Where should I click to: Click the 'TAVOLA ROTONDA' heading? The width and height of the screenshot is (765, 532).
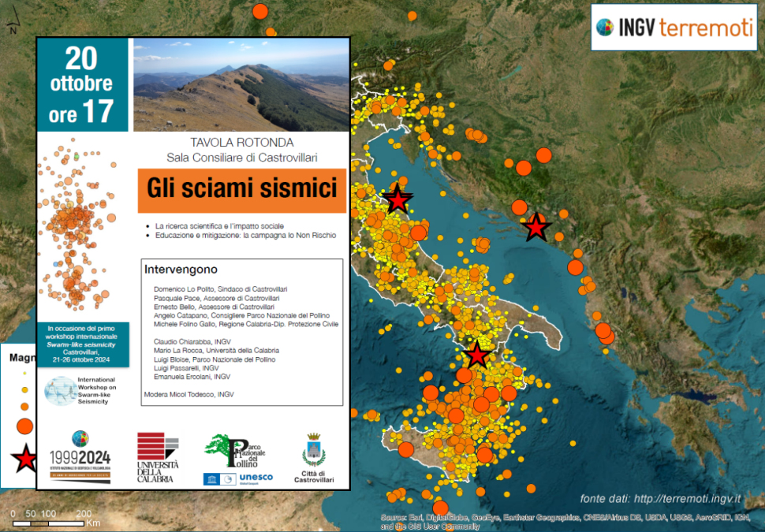[x=242, y=143]
